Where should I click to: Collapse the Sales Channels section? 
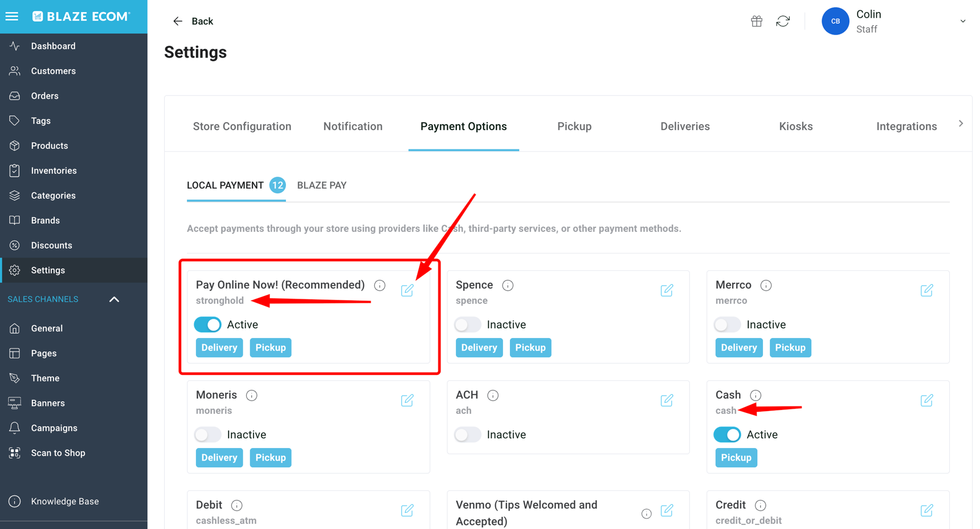(x=114, y=299)
